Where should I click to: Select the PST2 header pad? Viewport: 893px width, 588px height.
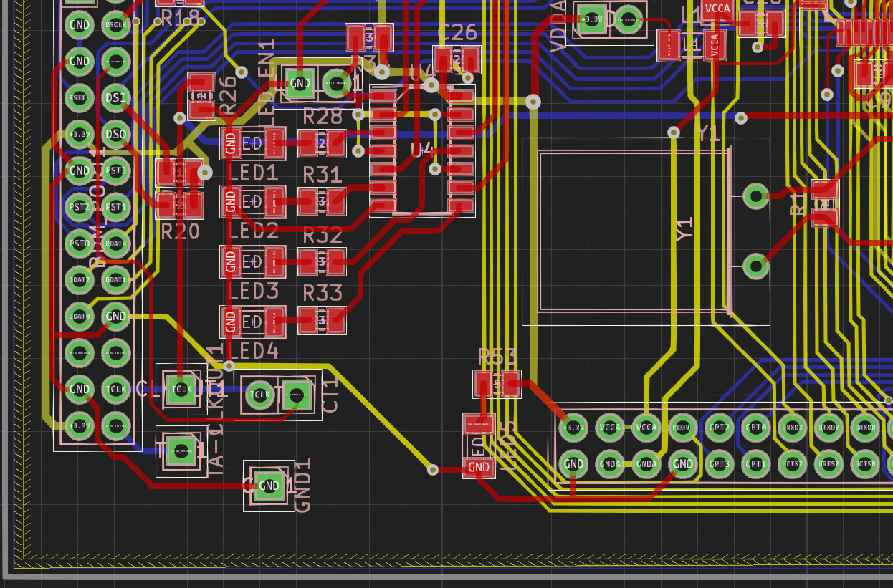point(79,207)
